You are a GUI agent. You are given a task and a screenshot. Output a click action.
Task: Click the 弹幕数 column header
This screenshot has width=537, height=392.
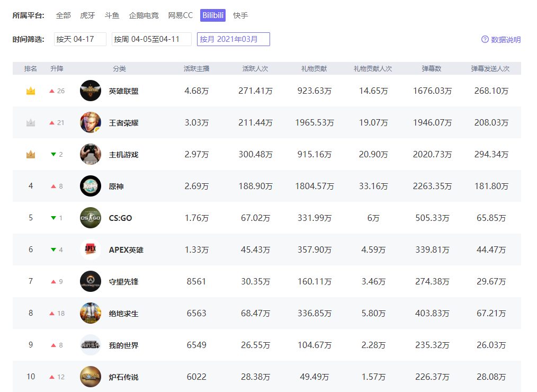click(432, 68)
